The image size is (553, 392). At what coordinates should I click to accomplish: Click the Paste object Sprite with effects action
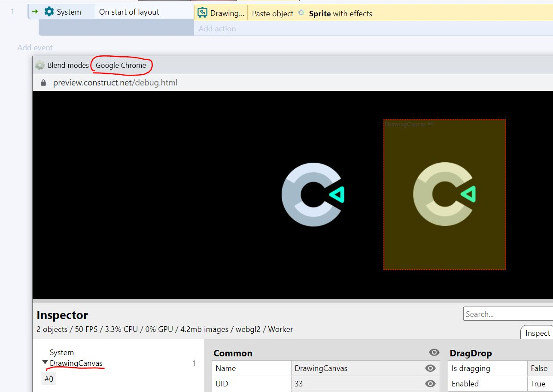click(x=400, y=13)
